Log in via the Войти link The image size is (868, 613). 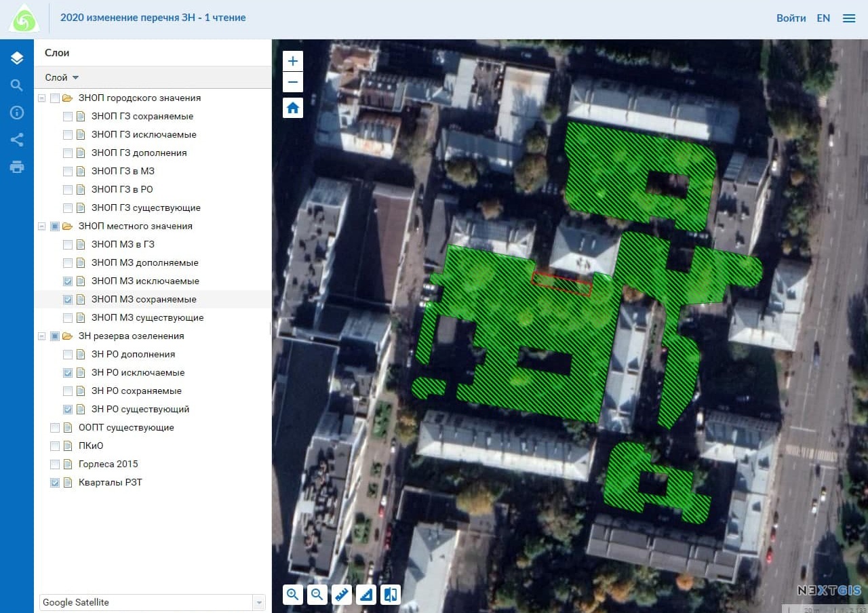point(791,18)
